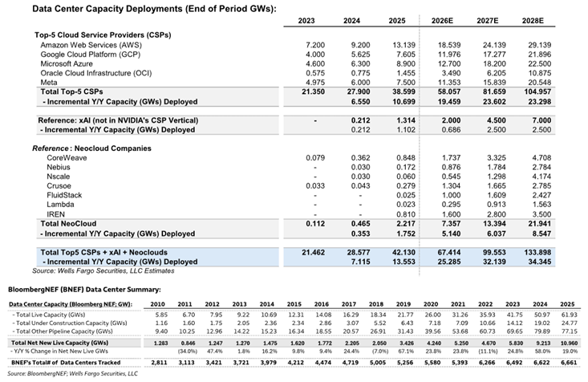Viewport: 588px width, 382px height.
Task: Select NeoCloud incremental 2027E value 6.037
Action: [x=496, y=234]
